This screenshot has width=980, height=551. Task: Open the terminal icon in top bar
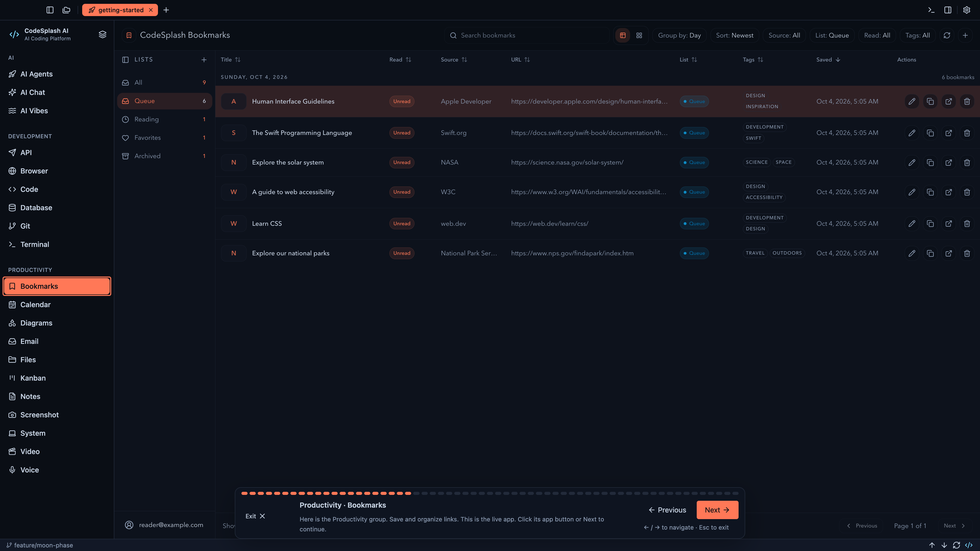[x=931, y=10]
